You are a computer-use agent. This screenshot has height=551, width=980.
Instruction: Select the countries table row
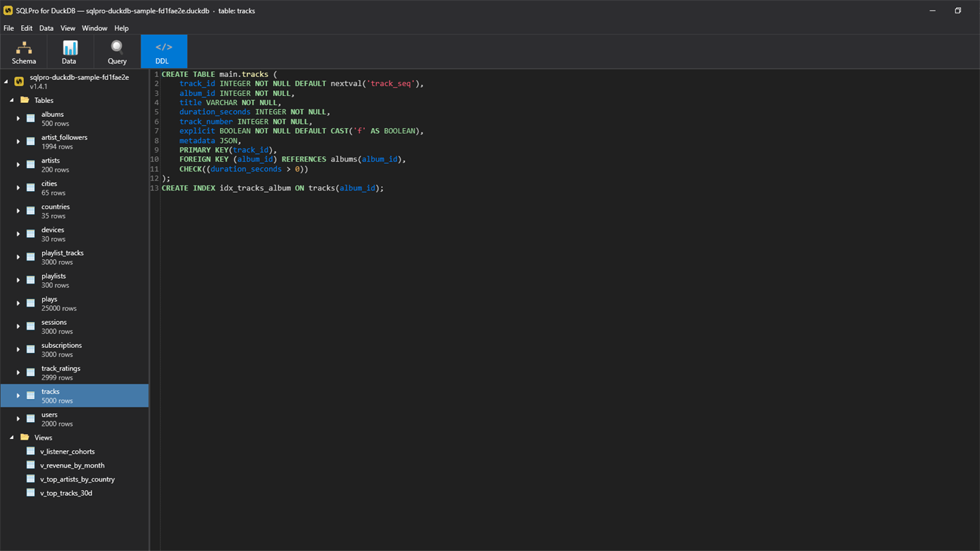click(74, 211)
